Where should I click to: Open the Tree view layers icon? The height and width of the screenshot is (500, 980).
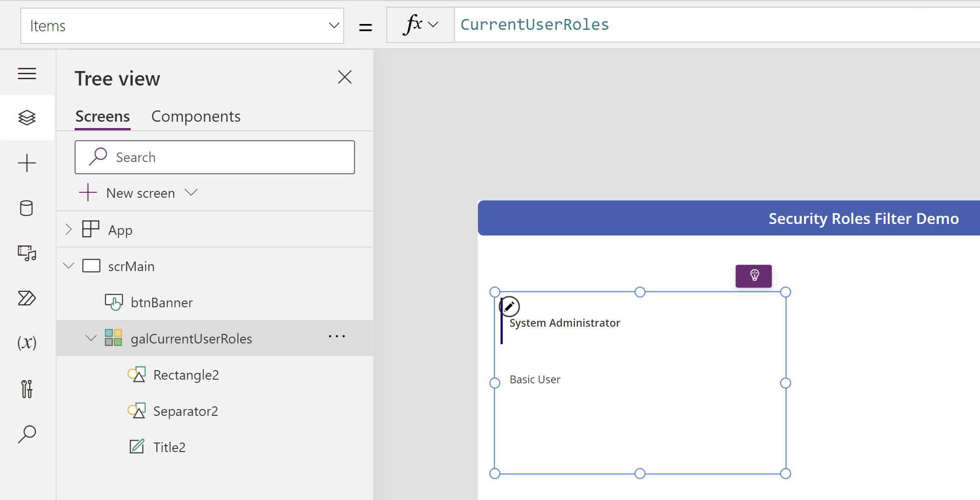coord(27,118)
